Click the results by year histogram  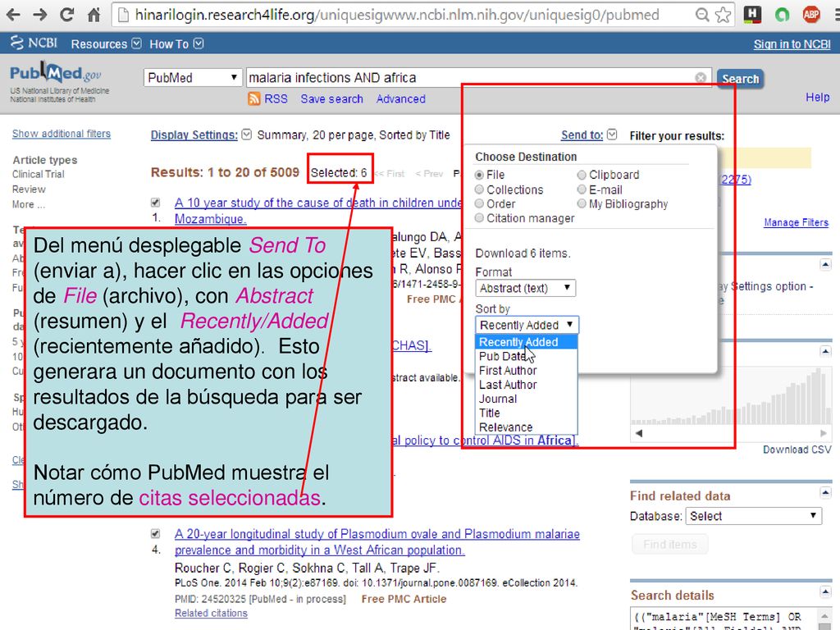pyautogui.click(x=731, y=396)
